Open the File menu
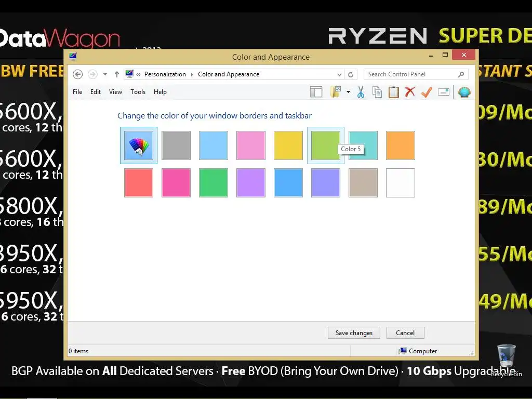This screenshot has width=532, height=399. [77, 92]
